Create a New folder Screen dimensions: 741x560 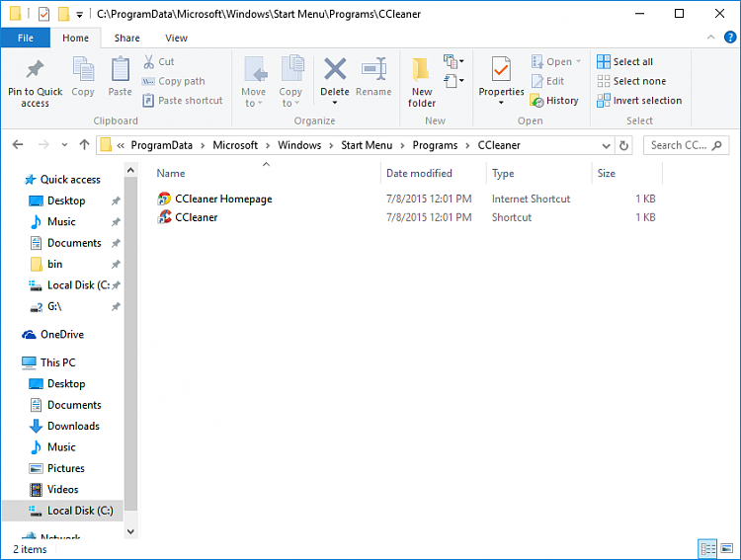pos(422,82)
